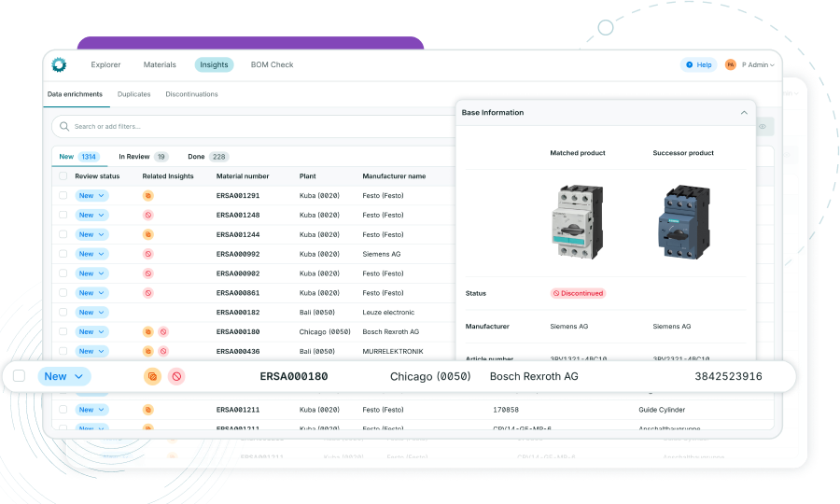Show the In Review 19 items tab
Viewport: 840px width, 504px height.
[x=143, y=157]
